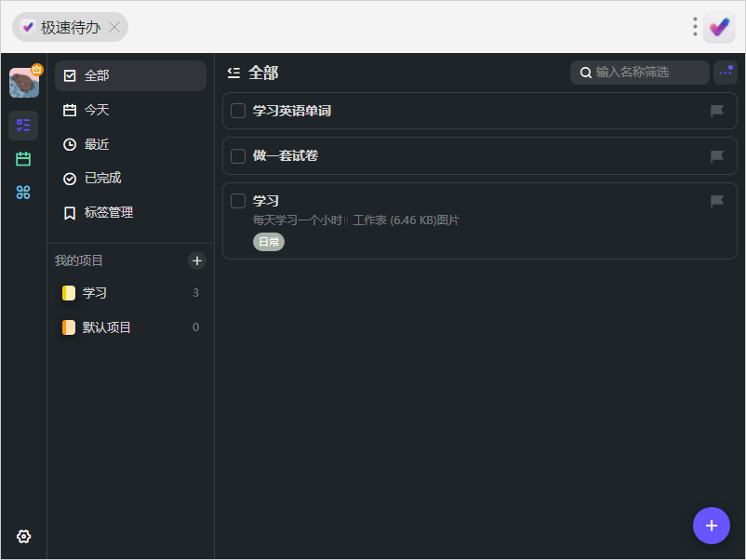Click the orange 默认项目 color icon
Viewport: 746px width, 560px height.
tap(69, 327)
